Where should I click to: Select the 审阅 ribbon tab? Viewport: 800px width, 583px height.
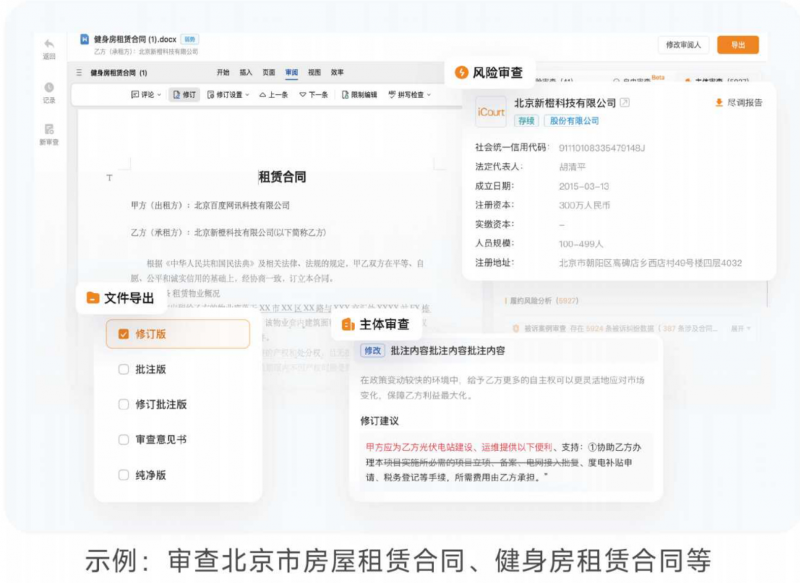(x=291, y=72)
